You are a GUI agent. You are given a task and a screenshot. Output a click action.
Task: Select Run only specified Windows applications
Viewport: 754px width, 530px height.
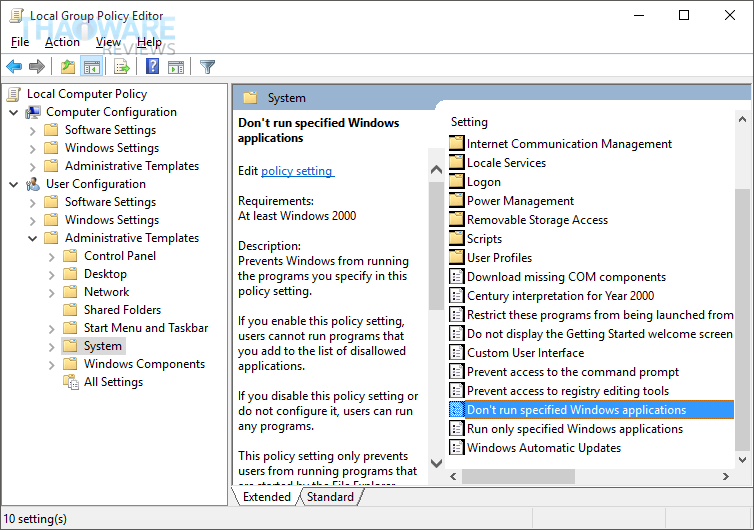(x=575, y=429)
